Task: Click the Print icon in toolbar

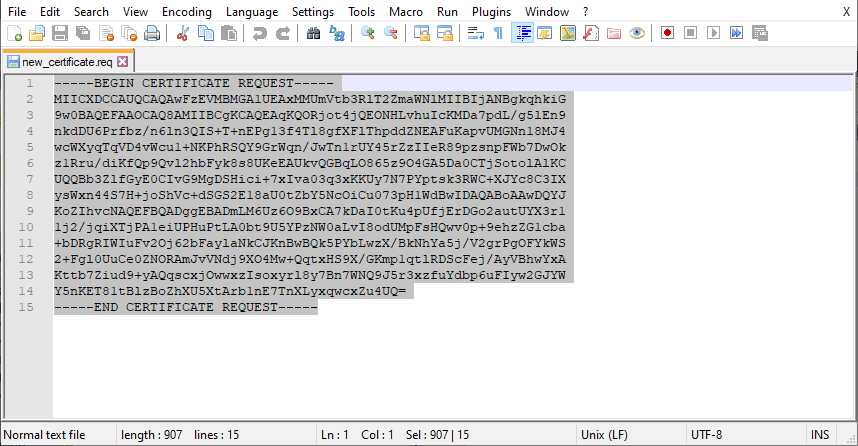Action: pyautogui.click(x=152, y=33)
